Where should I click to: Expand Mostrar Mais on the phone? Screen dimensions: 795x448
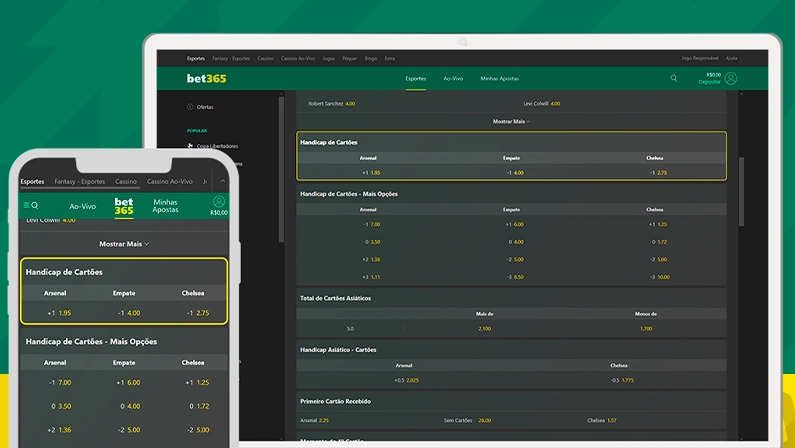(x=124, y=244)
